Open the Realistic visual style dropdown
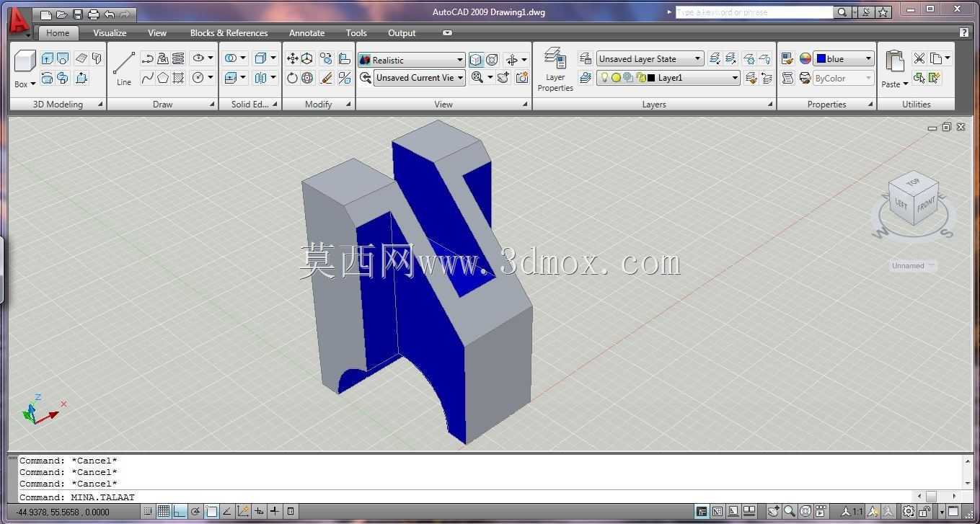 tap(411, 60)
